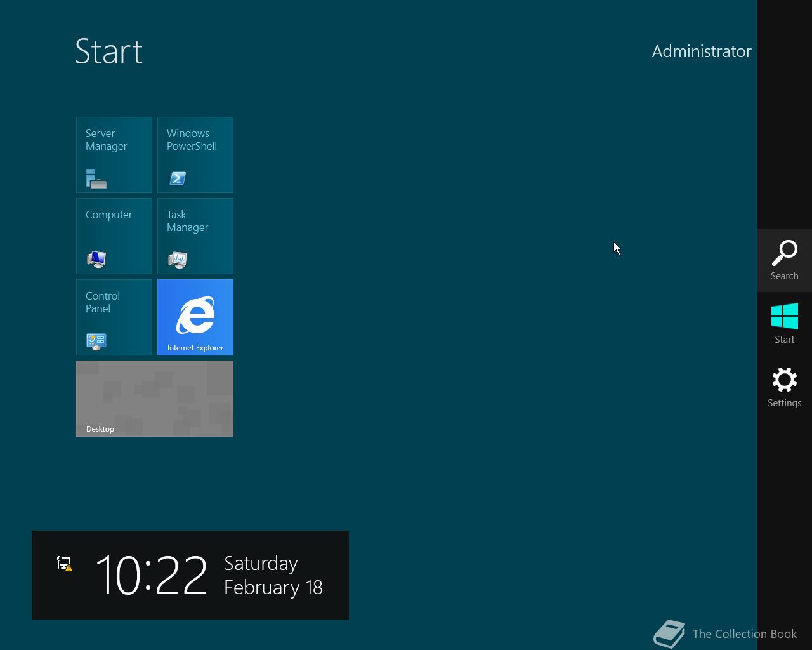The height and width of the screenshot is (650, 812).
Task: Launch the Internet Explorer tile
Action: (x=195, y=317)
